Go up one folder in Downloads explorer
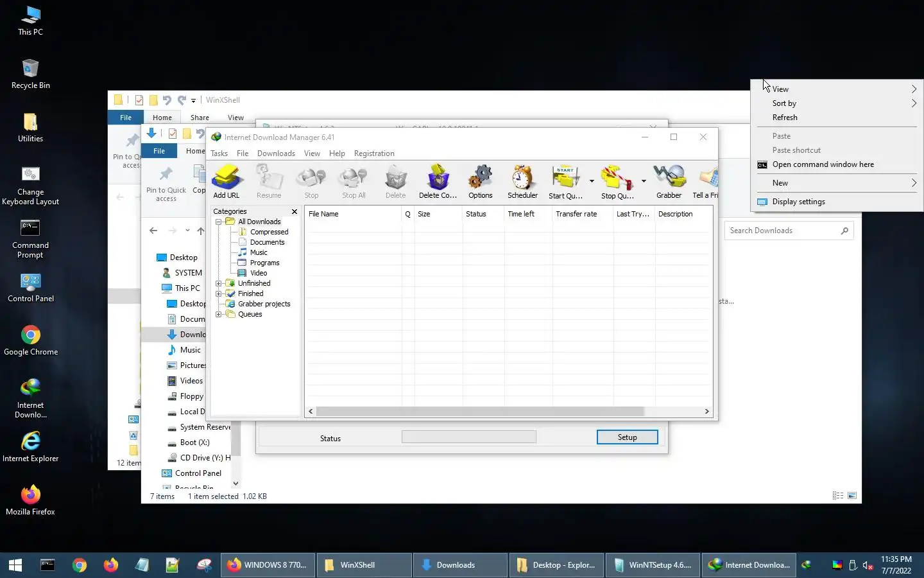This screenshot has width=924, height=578. [x=201, y=231]
